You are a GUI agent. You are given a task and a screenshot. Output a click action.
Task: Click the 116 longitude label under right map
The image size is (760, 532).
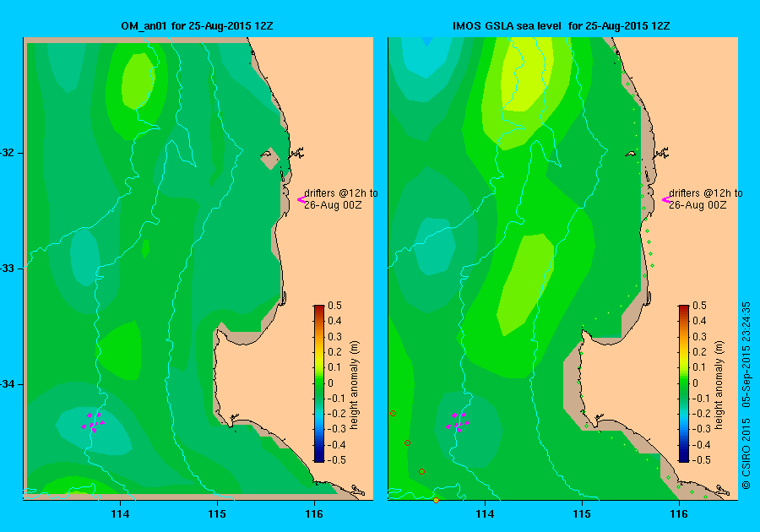click(679, 514)
